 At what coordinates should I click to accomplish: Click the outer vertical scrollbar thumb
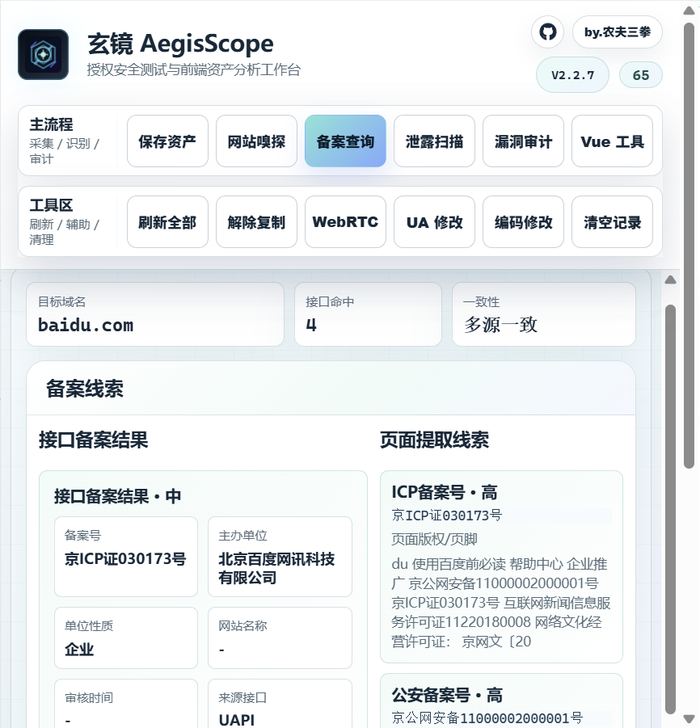coord(689,246)
